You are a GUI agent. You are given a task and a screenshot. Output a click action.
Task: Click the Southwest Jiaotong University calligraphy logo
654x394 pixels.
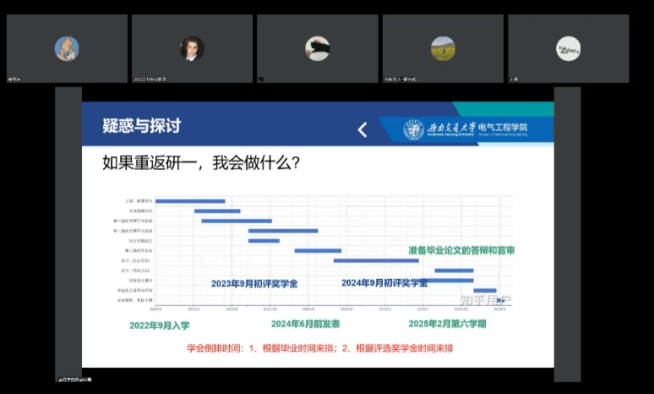(451, 128)
